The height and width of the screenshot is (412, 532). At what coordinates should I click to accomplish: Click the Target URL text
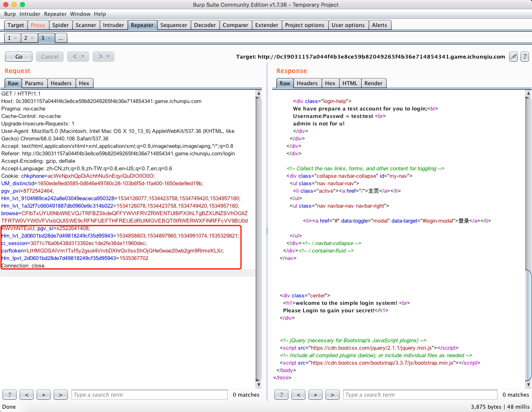(x=371, y=56)
